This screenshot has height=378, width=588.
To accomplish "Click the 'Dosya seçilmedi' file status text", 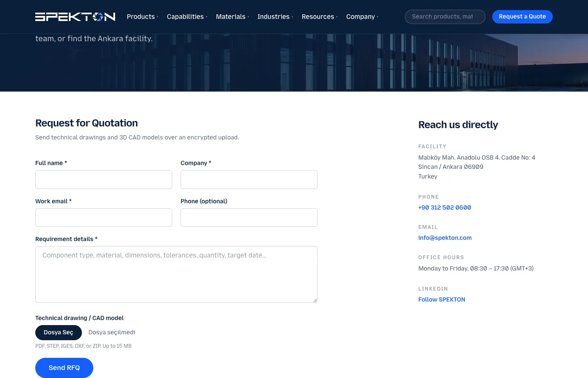I will click(112, 333).
